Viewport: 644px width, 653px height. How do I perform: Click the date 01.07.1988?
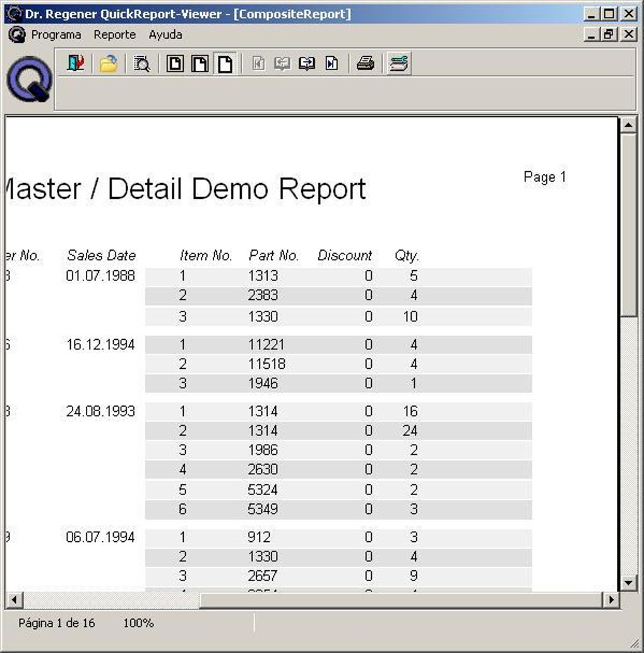100,276
